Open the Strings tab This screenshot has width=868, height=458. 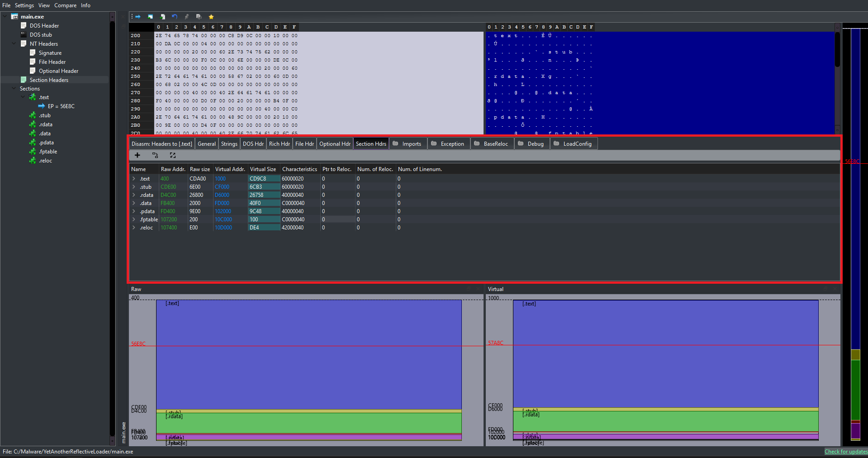[229, 144]
